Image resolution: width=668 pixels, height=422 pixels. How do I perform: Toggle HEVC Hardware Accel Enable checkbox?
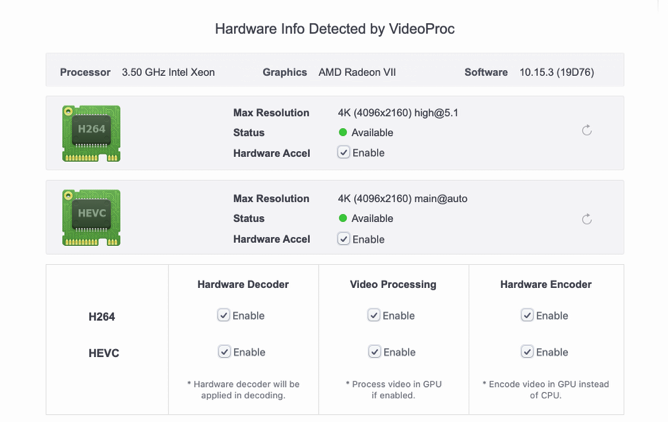344,239
